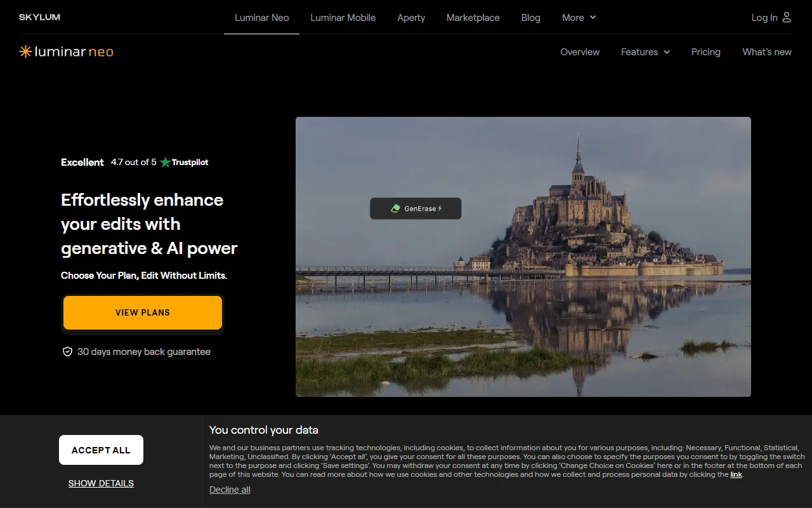
Task: Open the cookie policy 'link' hyperlink
Action: coord(736,474)
